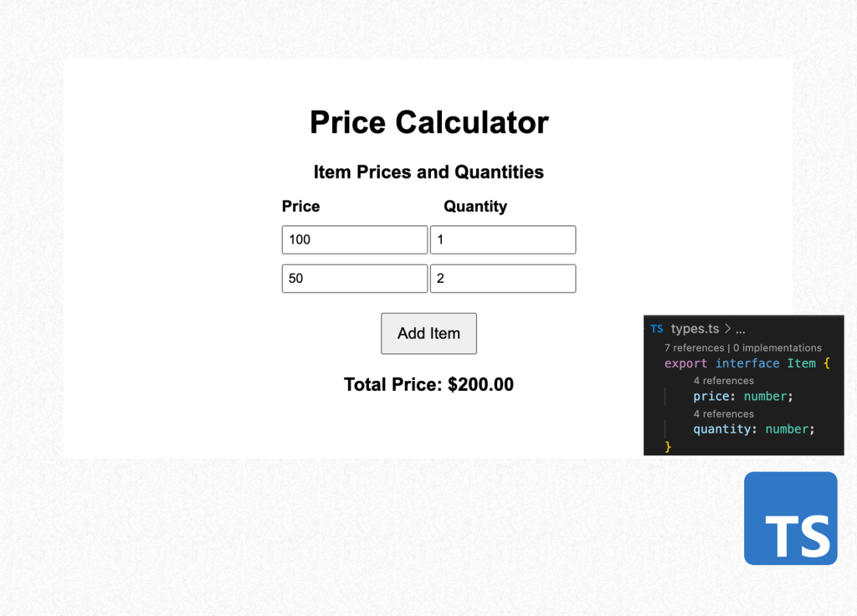Click the Total Price: $200.00 text
Screen dimensions: 857x616
point(428,384)
